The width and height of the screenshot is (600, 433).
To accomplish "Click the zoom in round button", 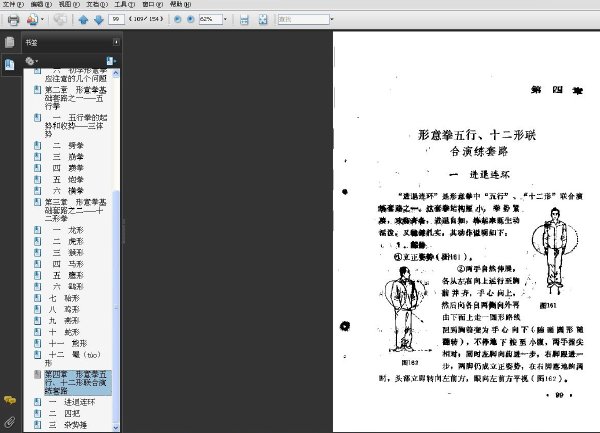I will [191, 19].
